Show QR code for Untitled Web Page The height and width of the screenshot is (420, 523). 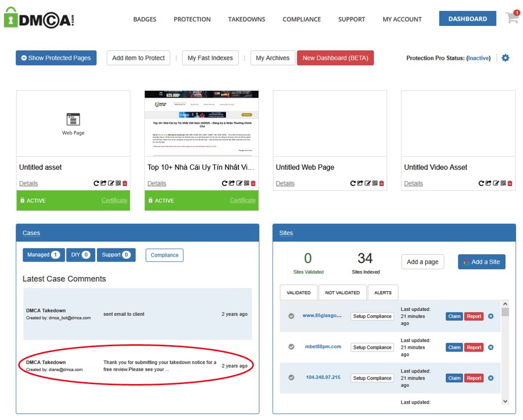[x=375, y=183]
